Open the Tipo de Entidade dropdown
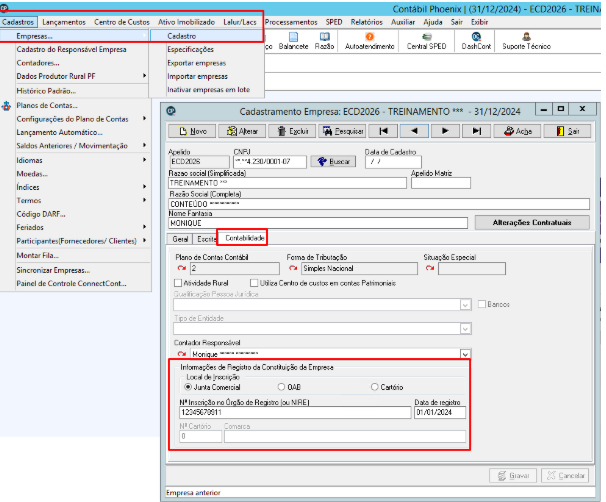606x502 pixels. [465, 329]
